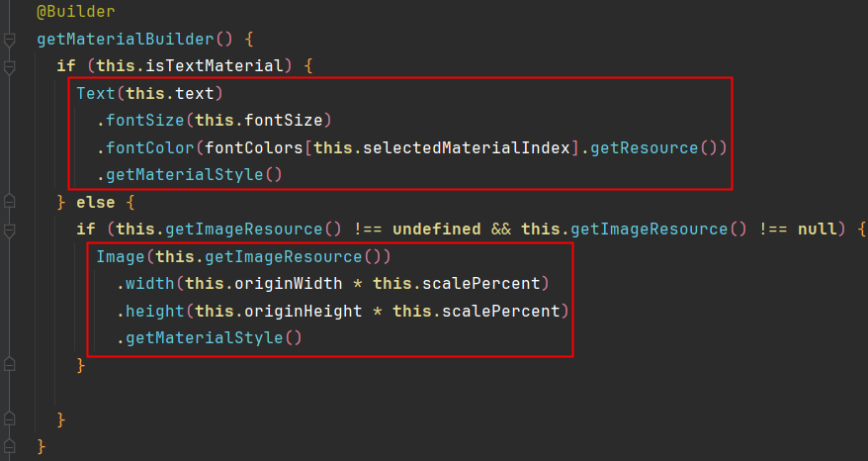Click fold end marker of else block
Viewport: 868px width, 461px height.
click(10, 419)
